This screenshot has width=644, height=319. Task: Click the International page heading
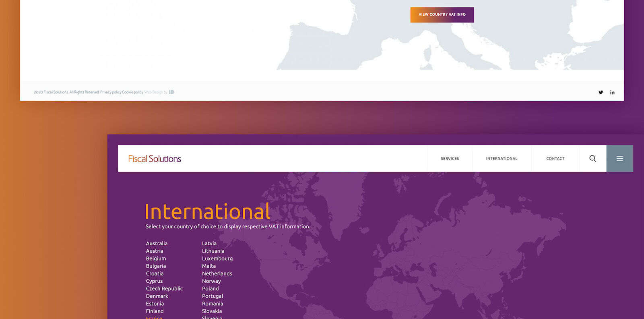point(207,212)
